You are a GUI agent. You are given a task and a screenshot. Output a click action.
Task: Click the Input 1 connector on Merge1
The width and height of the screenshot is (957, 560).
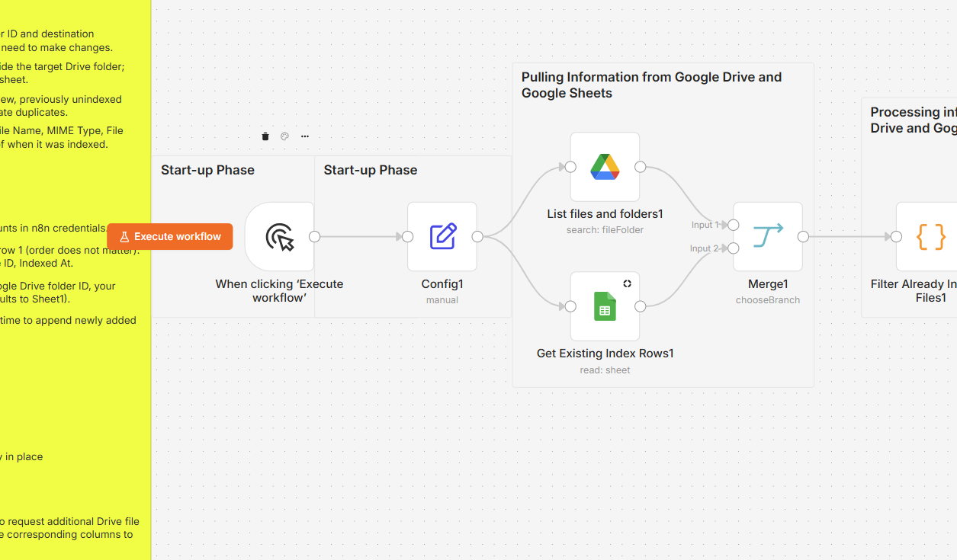734,225
